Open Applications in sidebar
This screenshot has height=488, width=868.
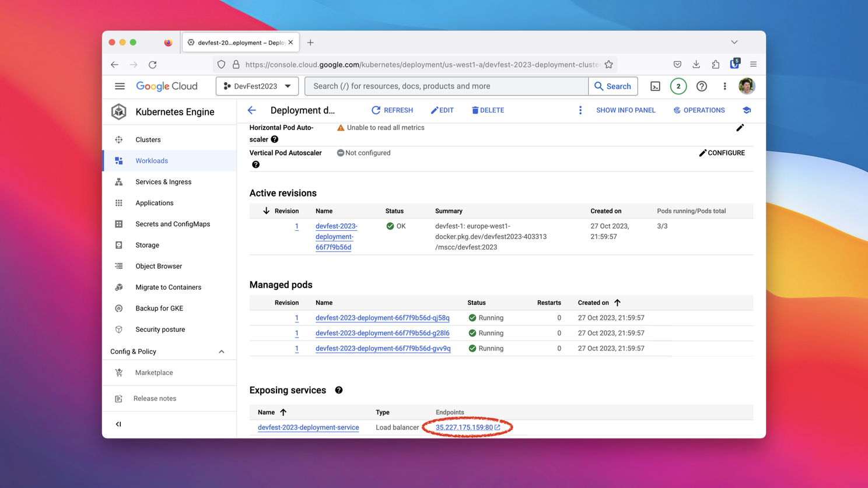(x=169, y=203)
